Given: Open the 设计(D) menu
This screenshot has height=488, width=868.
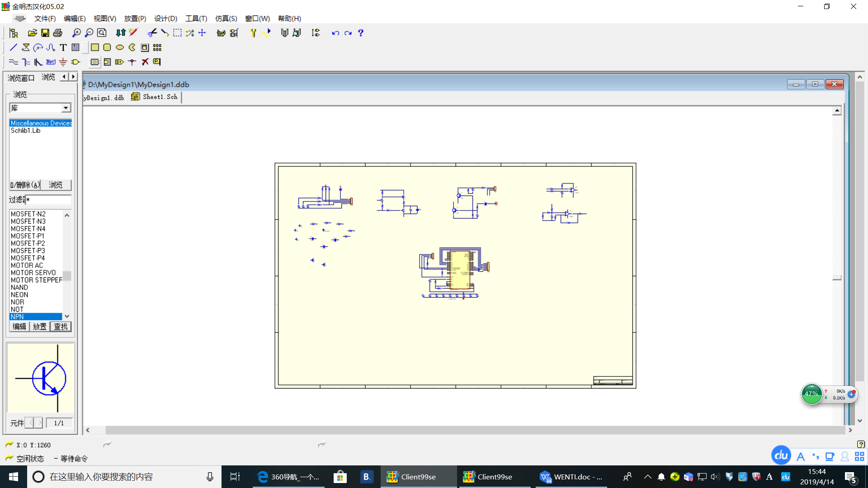Looking at the screenshot, I should pos(165,19).
